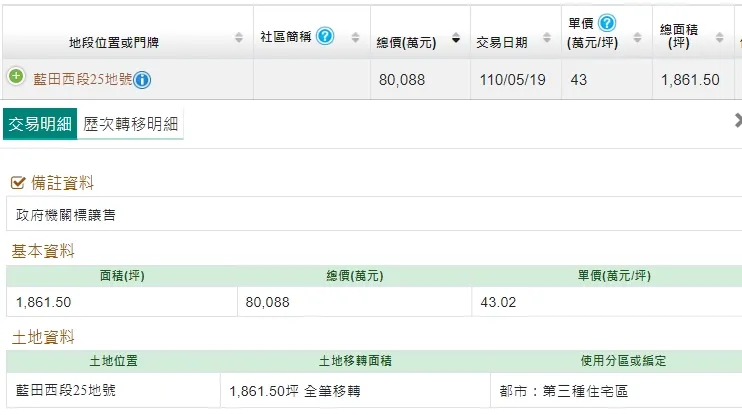Click 藍田西段25地號 in 土地資料 table
742x415 pixels.
point(66,390)
